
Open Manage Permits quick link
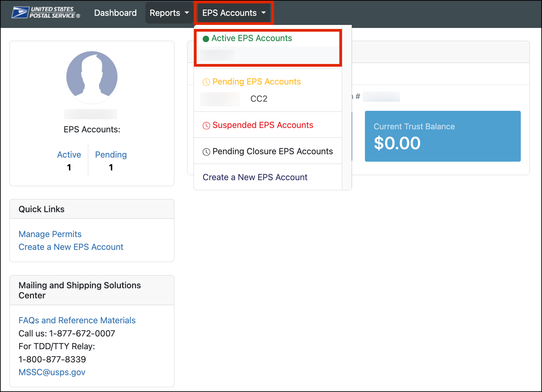(50, 234)
